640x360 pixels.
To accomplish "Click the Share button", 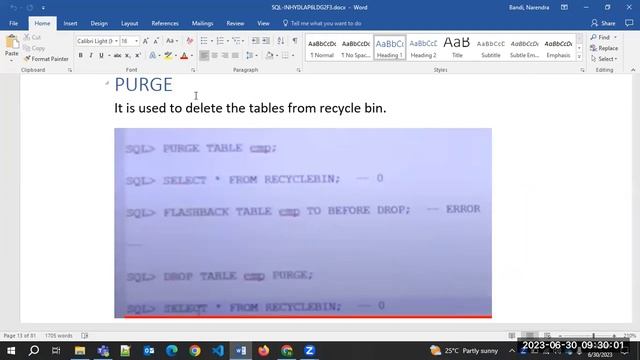I will point(603,23).
